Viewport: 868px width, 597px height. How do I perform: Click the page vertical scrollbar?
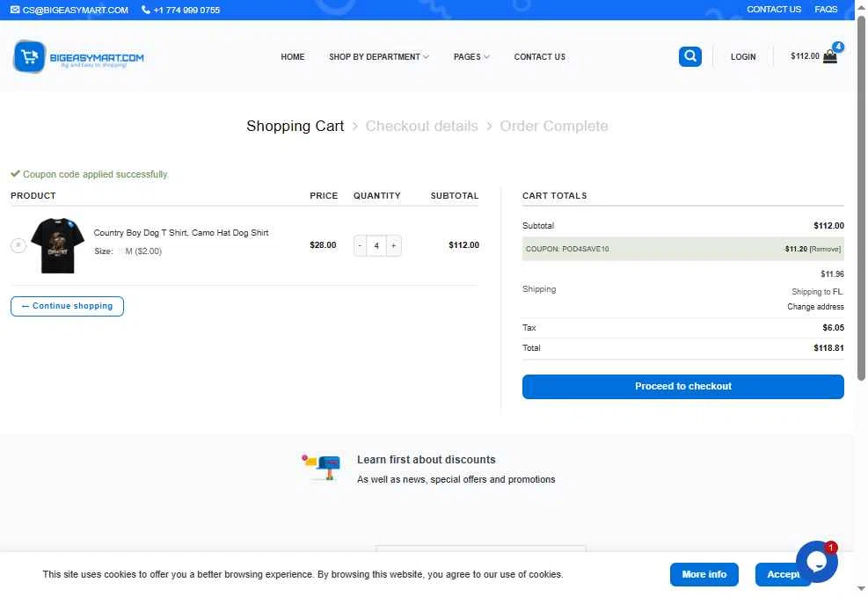tap(861, 200)
